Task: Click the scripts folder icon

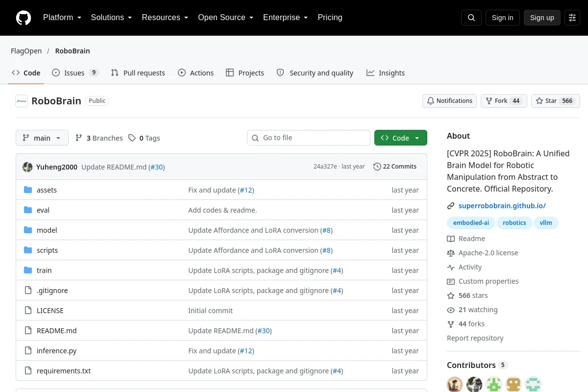Action: 28,250
